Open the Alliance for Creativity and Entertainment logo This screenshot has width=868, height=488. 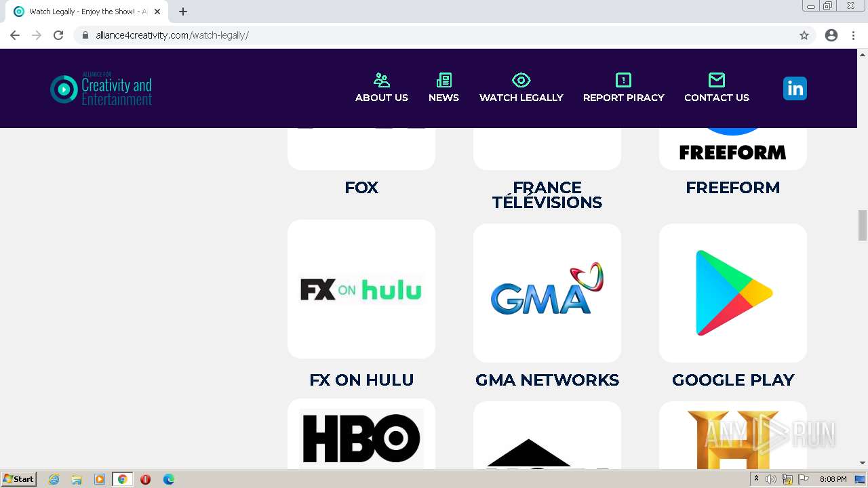[101, 89]
